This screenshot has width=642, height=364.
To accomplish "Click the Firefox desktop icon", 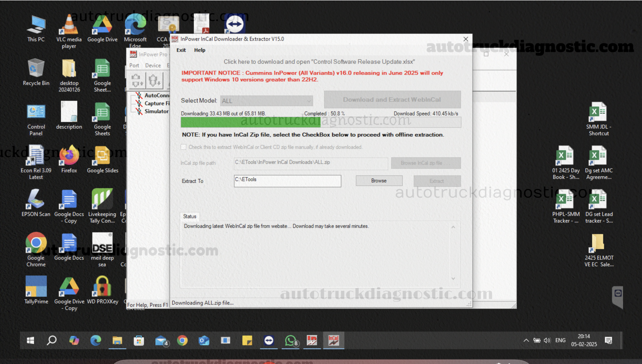I will click(x=69, y=159).
